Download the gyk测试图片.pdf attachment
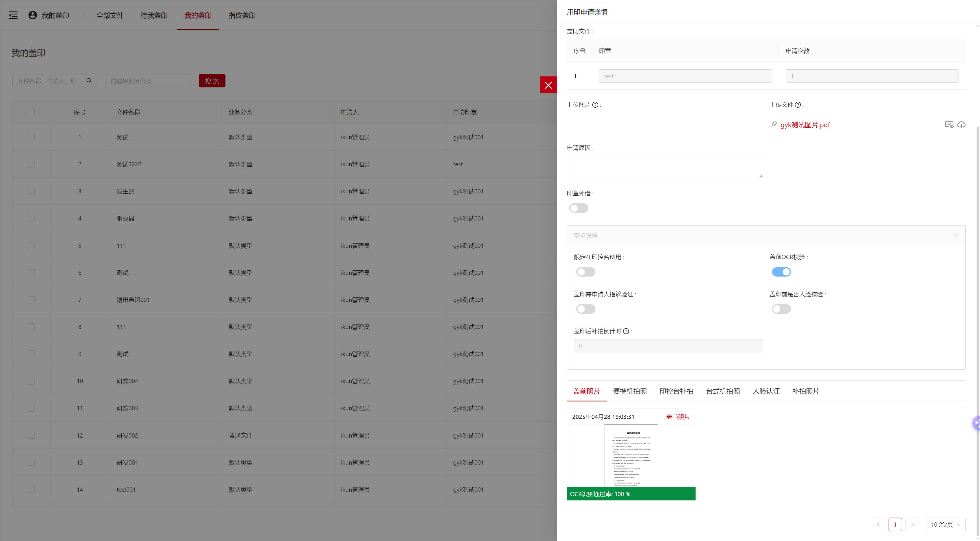The image size is (980, 541). (961, 125)
